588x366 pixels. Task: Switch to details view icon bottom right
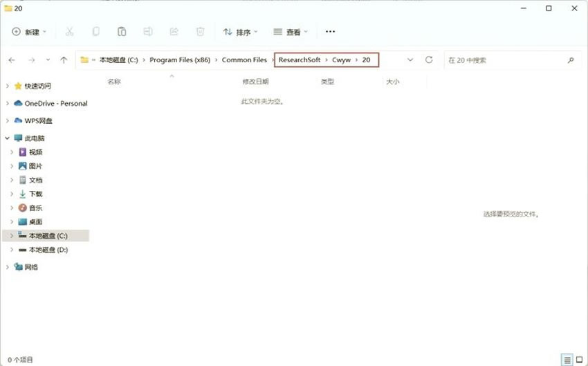coord(567,360)
